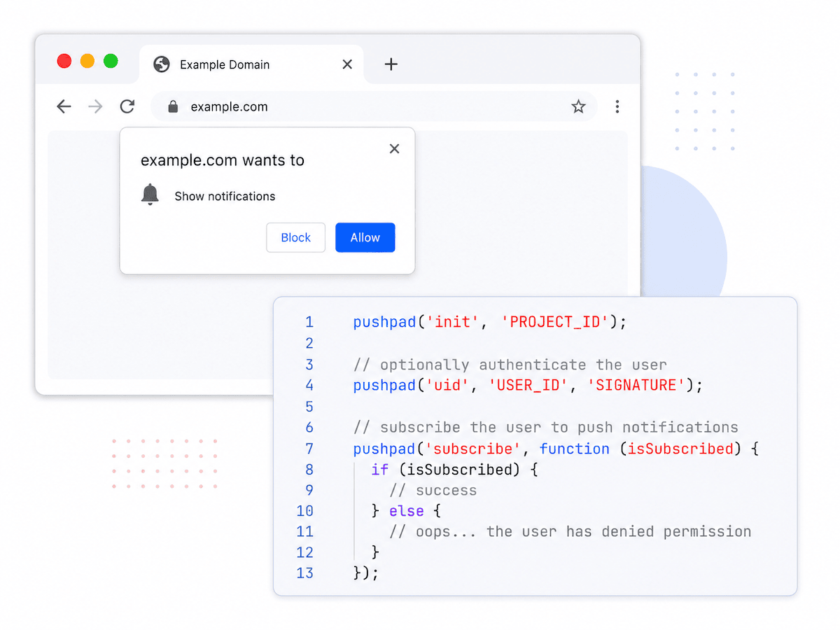The height and width of the screenshot is (630, 840).
Task: Click the greyed-out forward arrow
Action: click(x=95, y=106)
